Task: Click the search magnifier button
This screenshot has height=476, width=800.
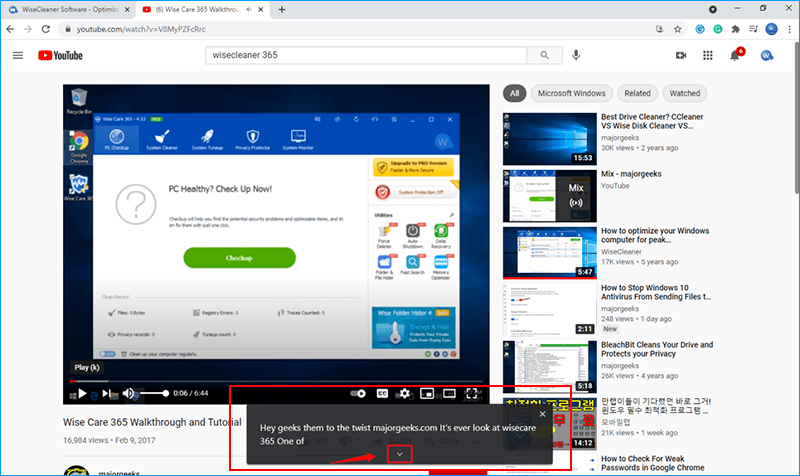Action: 544,55
